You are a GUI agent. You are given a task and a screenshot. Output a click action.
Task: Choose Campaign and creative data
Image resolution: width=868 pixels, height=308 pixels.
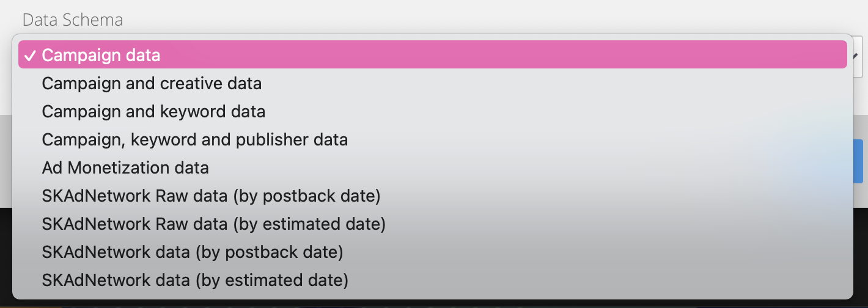[x=152, y=84]
